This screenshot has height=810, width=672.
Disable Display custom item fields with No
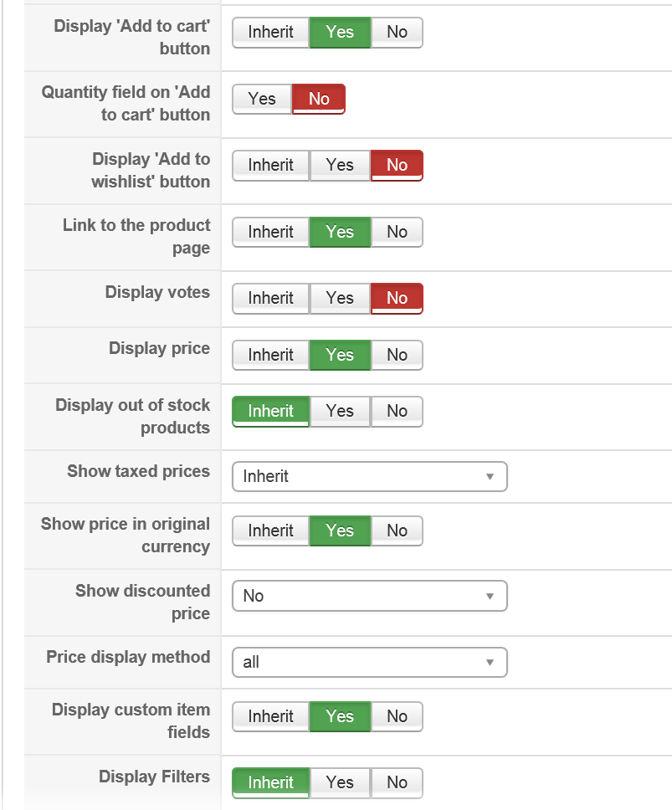[x=397, y=716]
